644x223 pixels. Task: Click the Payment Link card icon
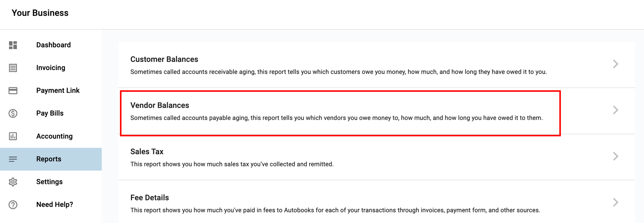pos(13,91)
